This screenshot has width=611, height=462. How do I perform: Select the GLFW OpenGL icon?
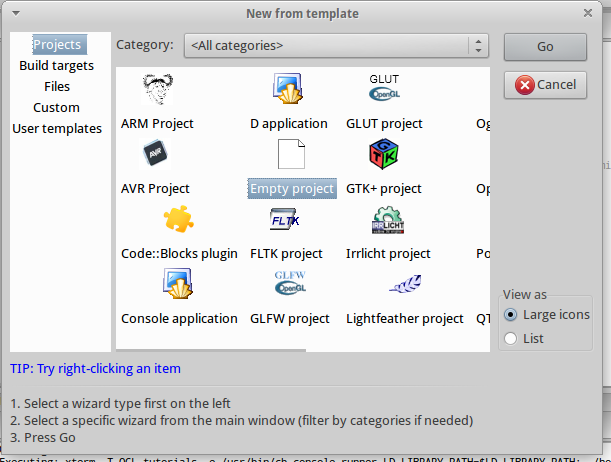pyautogui.click(x=290, y=283)
